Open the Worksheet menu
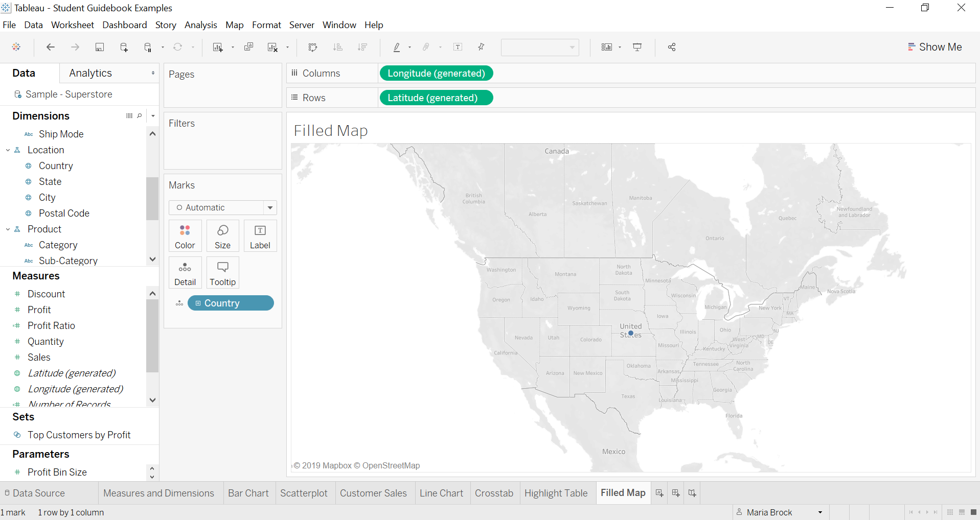The height and width of the screenshot is (520, 980). point(73,25)
